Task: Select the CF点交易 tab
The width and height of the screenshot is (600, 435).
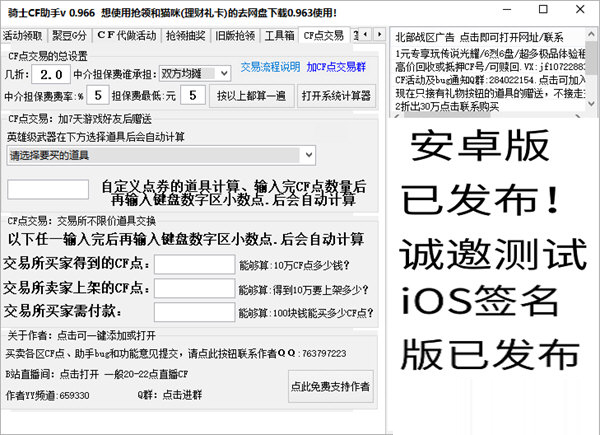Action: click(x=324, y=35)
